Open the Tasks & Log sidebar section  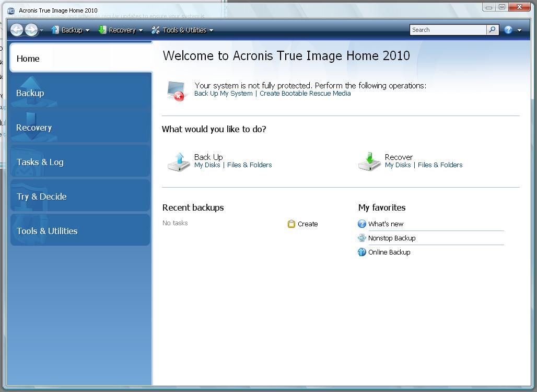click(x=81, y=162)
